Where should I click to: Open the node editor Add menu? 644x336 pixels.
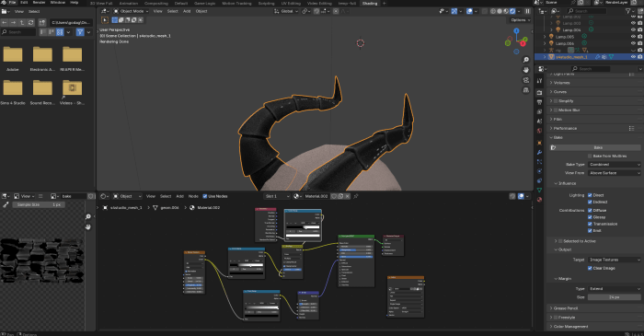click(x=180, y=196)
